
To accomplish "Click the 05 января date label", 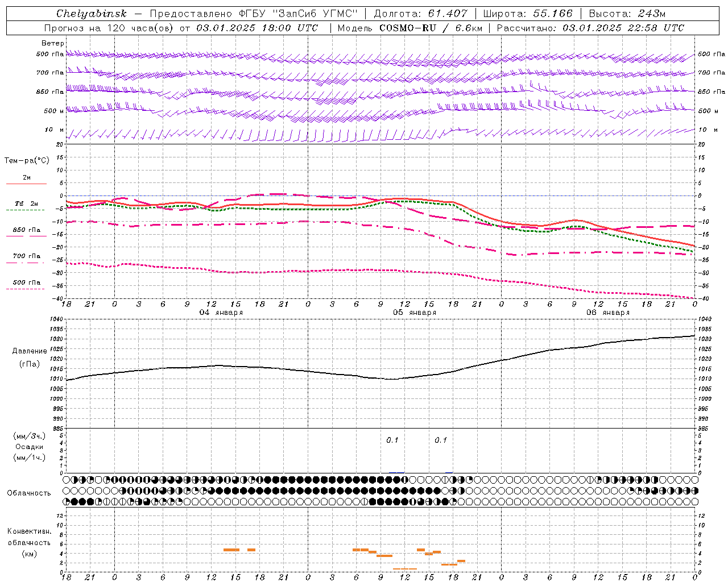I will [415, 313].
